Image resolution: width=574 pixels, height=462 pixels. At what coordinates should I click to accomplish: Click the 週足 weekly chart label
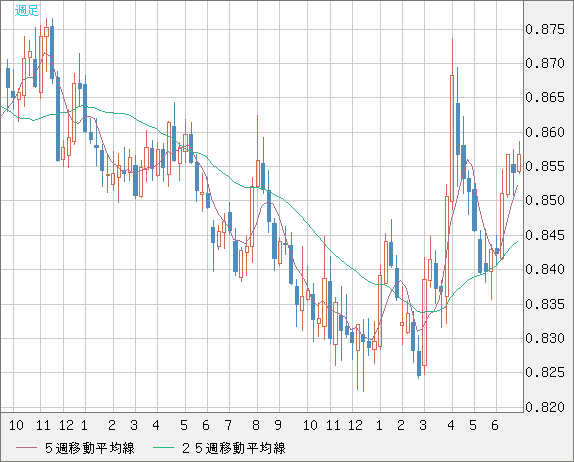click(26, 10)
